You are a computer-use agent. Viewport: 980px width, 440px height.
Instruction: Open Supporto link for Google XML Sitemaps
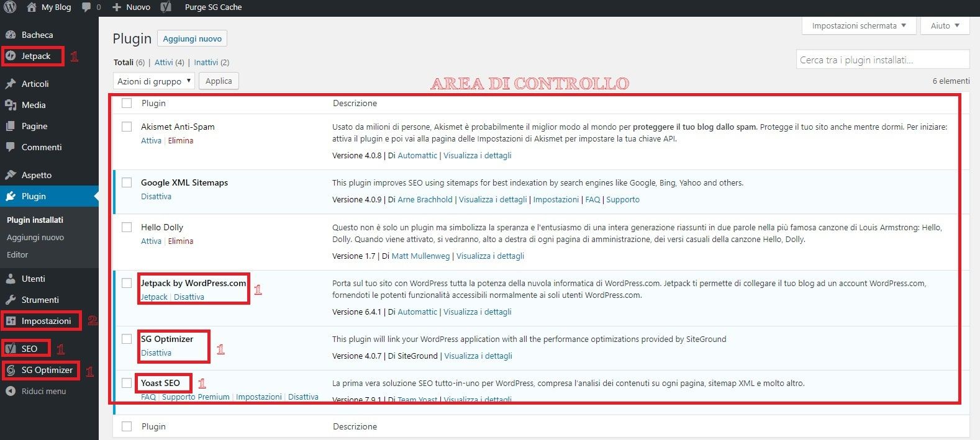(x=623, y=200)
